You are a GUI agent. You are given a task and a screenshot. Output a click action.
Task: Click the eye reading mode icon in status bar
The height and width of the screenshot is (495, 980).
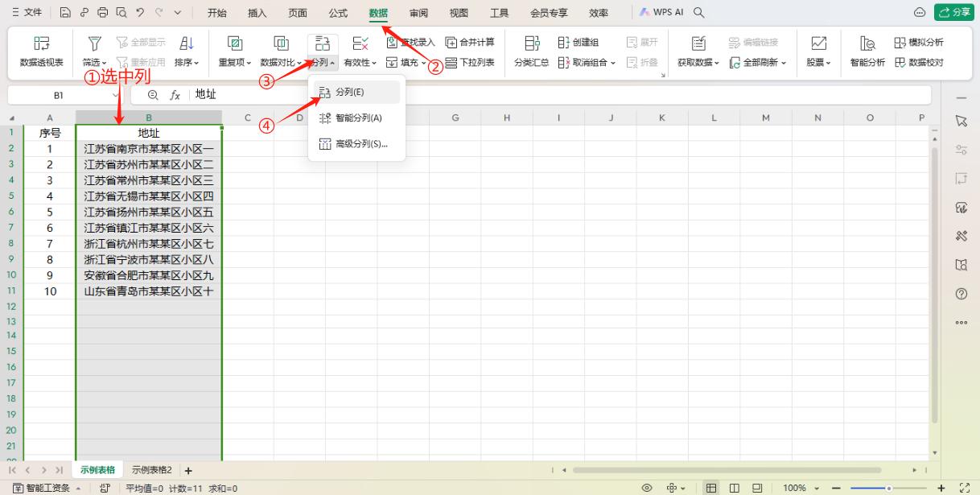coord(647,488)
